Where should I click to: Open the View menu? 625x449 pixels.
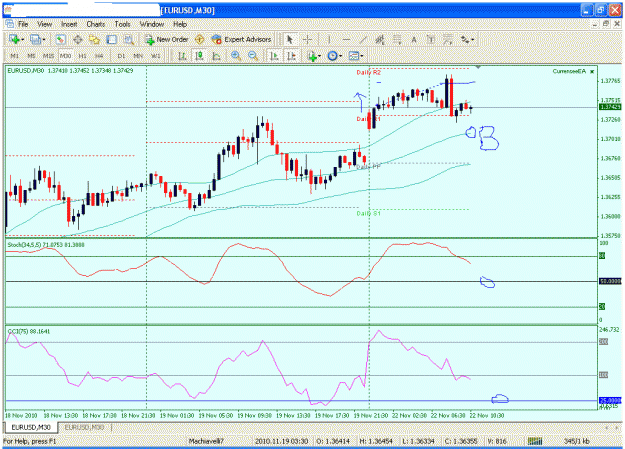tap(45, 24)
